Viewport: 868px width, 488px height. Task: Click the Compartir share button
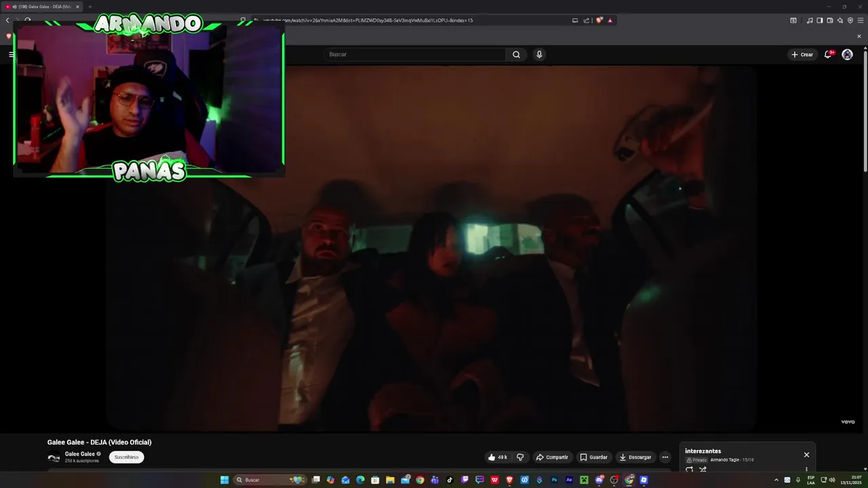tap(552, 457)
